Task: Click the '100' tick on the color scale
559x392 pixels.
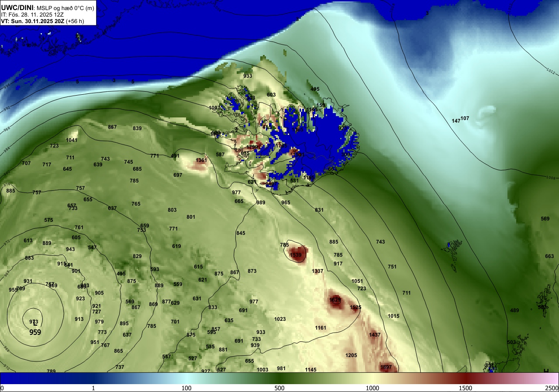Action: (x=186, y=388)
